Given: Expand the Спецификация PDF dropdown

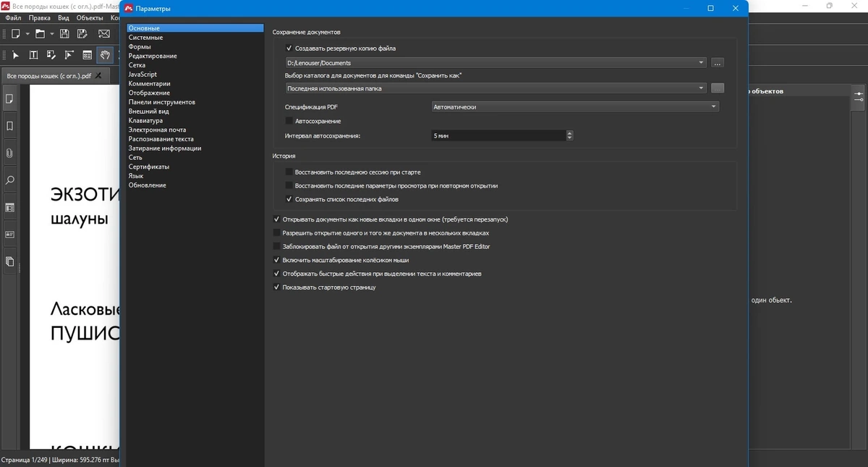Looking at the screenshot, I should tap(574, 106).
